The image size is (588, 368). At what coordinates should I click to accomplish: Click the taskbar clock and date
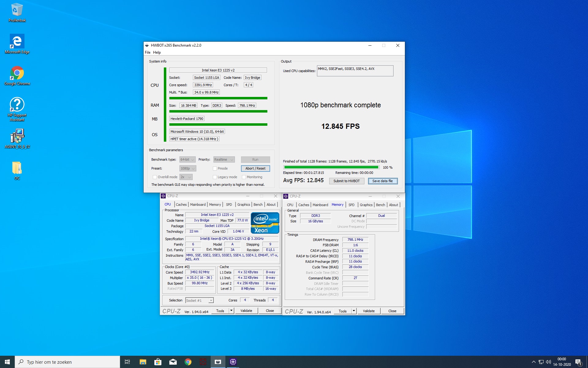[x=562, y=362]
